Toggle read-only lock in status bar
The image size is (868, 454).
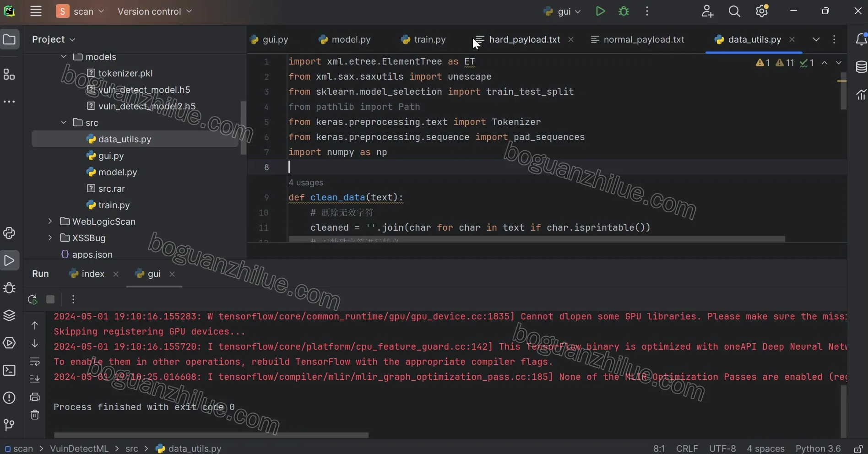point(858,449)
